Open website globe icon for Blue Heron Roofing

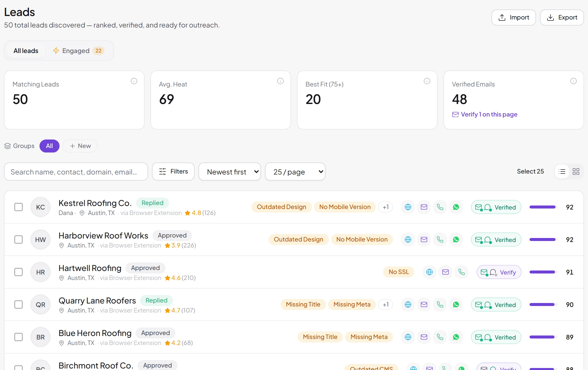pos(408,337)
